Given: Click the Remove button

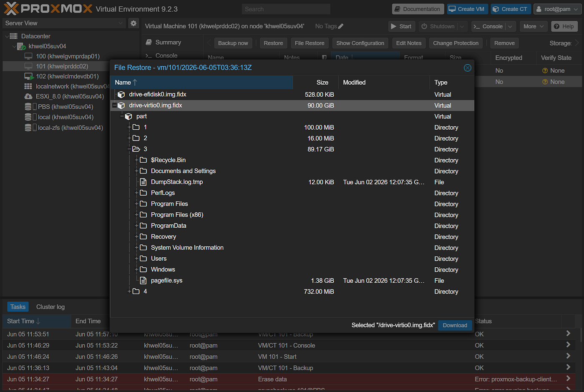Looking at the screenshot, I should point(505,43).
